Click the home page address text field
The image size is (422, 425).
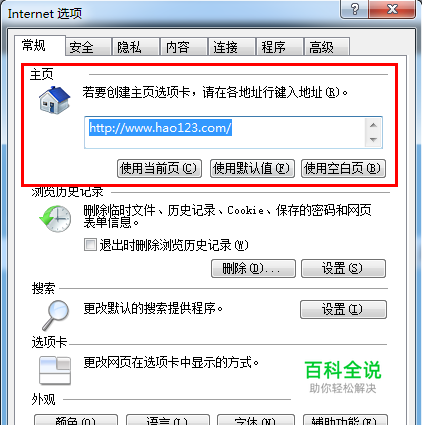(225, 132)
